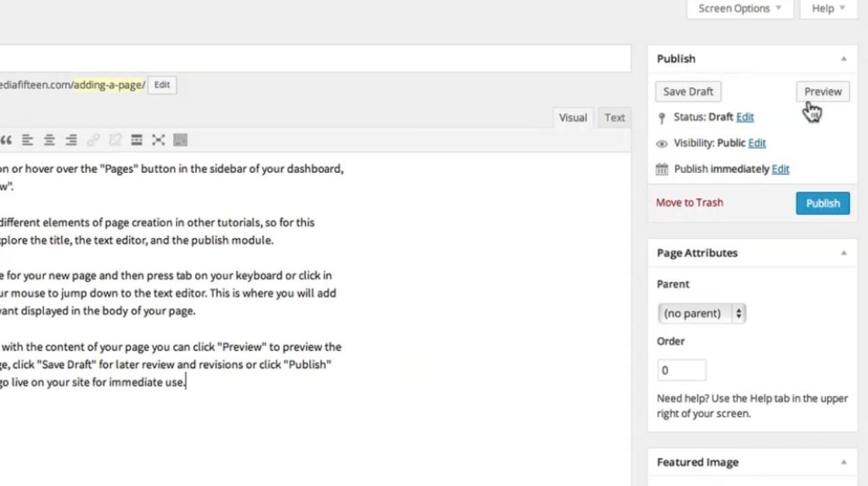Collapse the Page Attributes panel

coord(844,253)
